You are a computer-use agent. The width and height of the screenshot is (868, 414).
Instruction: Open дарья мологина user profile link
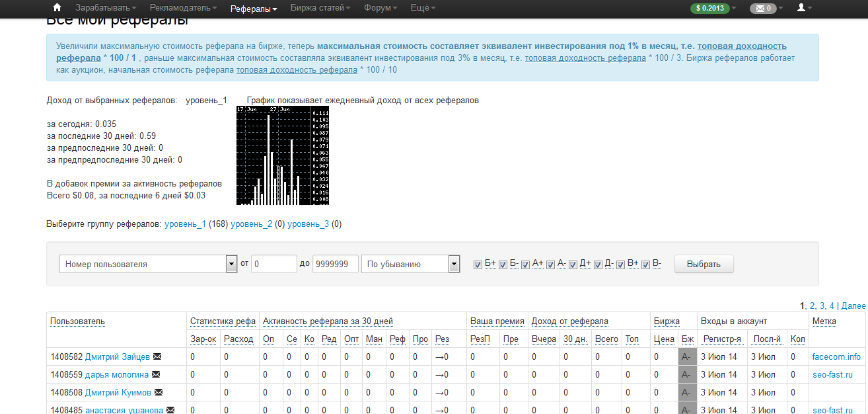[117, 374]
